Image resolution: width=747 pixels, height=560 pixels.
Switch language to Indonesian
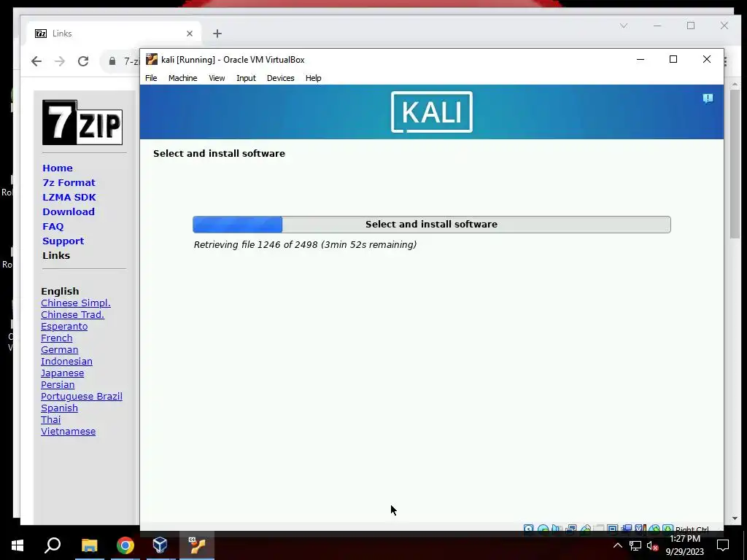tap(66, 362)
